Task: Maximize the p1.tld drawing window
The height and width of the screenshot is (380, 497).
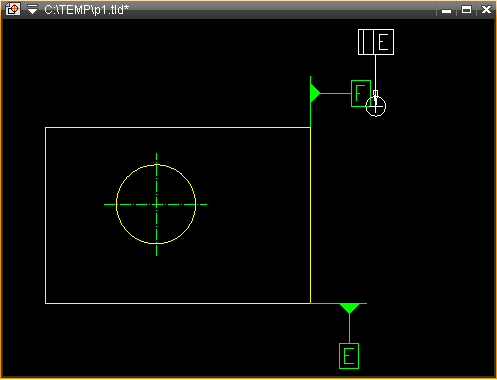Action: [x=466, y=10]
